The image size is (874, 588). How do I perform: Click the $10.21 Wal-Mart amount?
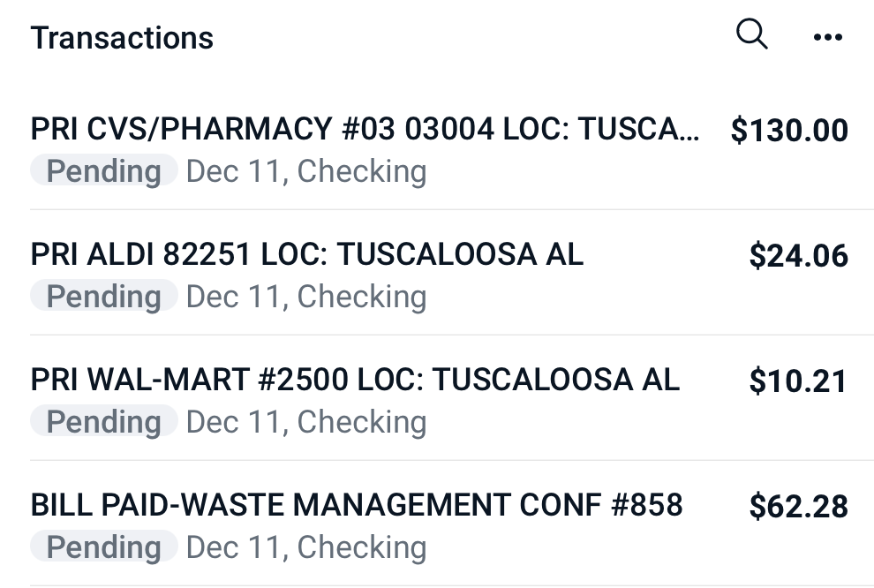tap(799, 381)
